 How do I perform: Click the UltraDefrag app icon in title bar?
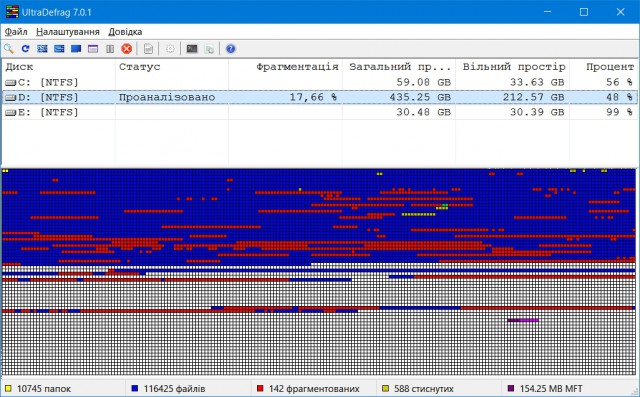(x=12, y=12)
